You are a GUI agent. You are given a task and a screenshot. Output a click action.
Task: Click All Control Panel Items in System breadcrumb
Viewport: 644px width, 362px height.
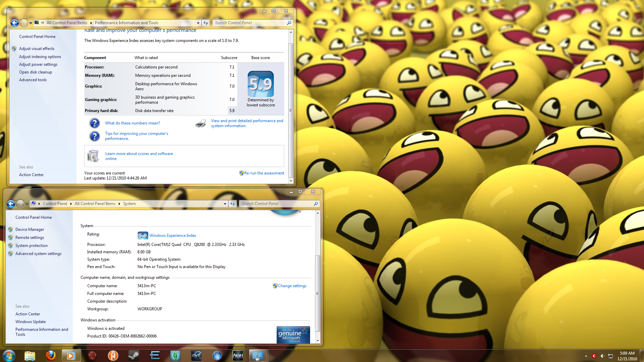click(x=95, y=204)
